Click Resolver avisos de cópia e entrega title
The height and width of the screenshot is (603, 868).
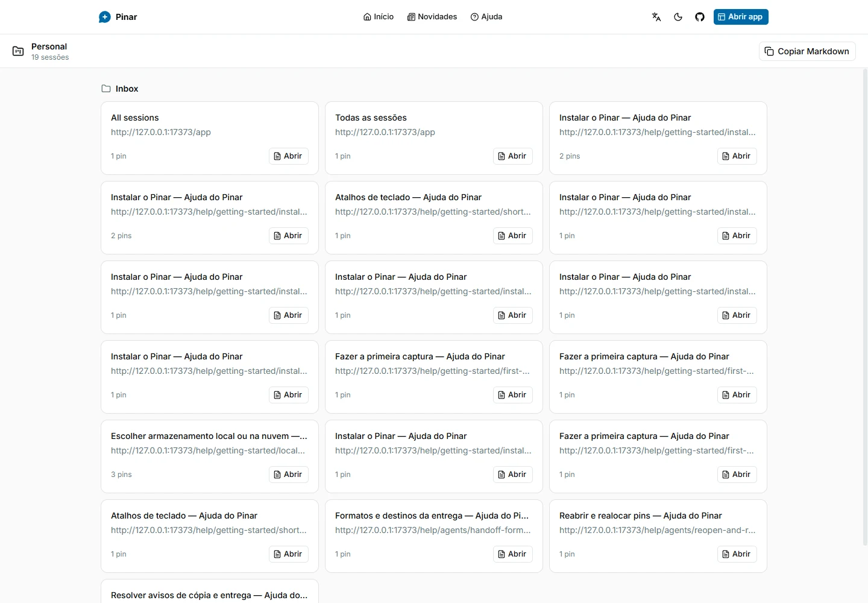209,595
